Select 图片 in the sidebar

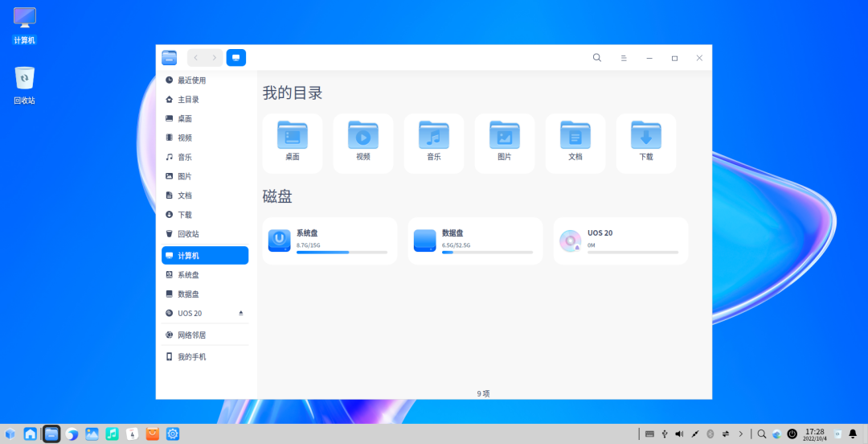pos(205,176)
